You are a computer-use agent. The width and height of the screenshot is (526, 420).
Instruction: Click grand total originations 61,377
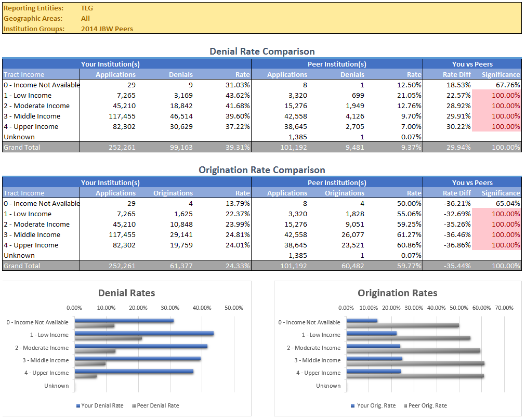coord(181,266)
